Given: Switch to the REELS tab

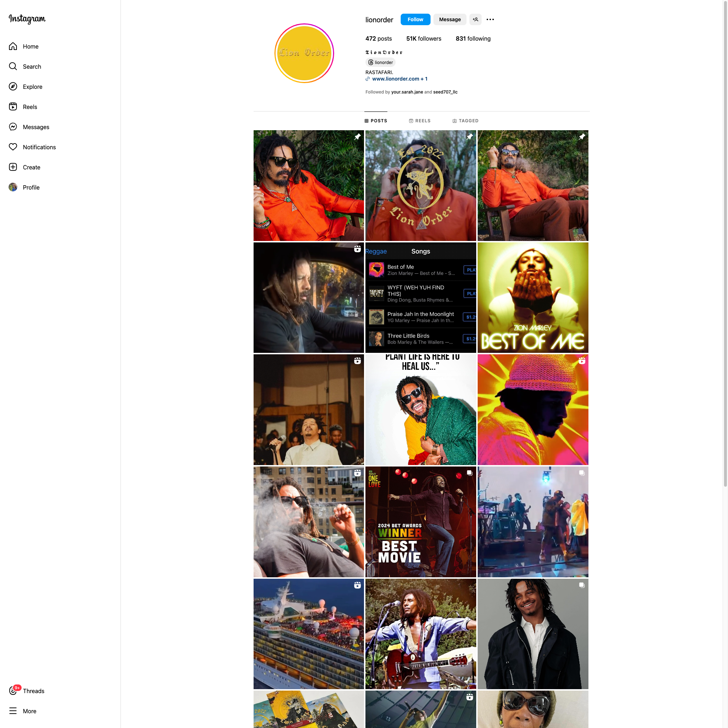Looking at the screenshot, I should click(x=419, y=121).
